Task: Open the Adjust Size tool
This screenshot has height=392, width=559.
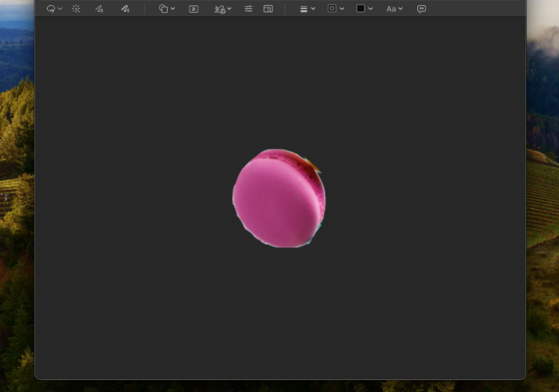Action: 268,9
